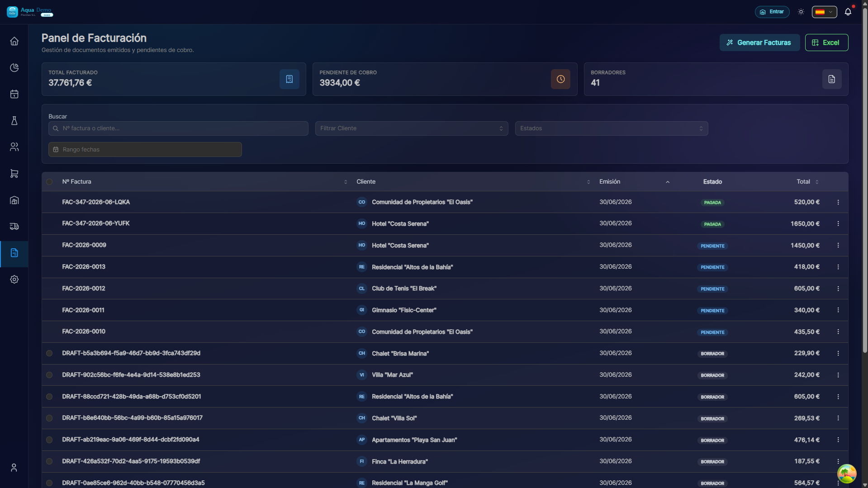Open the Filtrar Cliente dropdown
This screenshot has width=868, height=488.
point(412,128)
